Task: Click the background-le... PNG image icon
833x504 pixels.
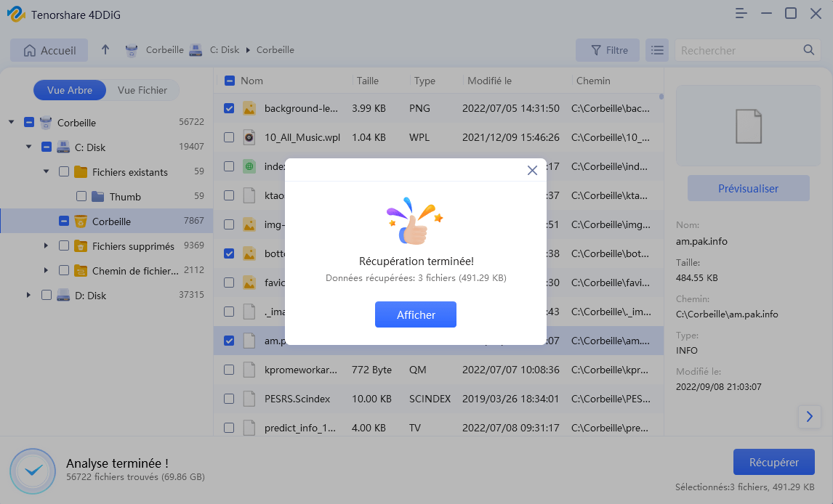Action: coord(249,108)
